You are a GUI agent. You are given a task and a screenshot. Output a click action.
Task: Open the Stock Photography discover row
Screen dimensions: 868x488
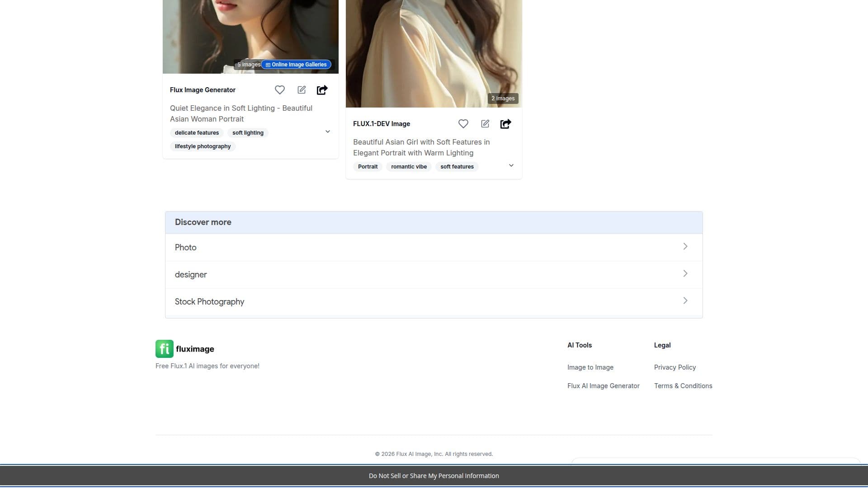tap(434, 301)
